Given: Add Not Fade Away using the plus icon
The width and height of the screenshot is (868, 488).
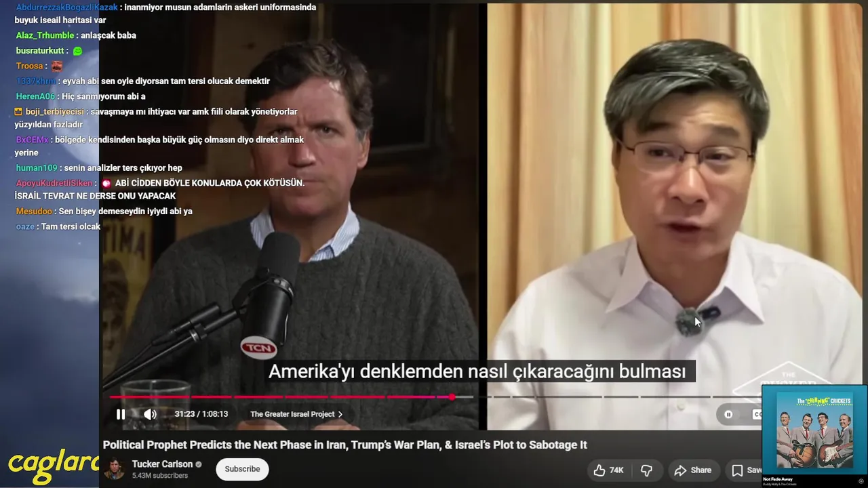Looking at the screenshot, I should 861,481.
